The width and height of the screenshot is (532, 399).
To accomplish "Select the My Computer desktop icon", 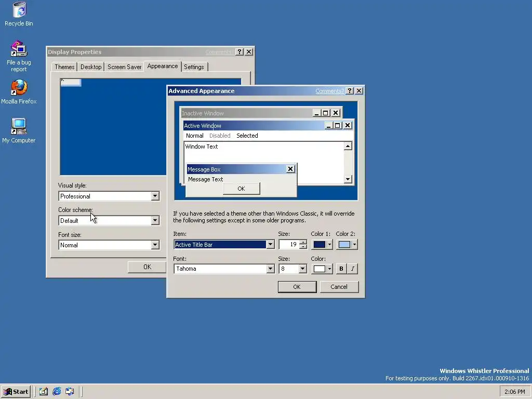I will 19,131.
